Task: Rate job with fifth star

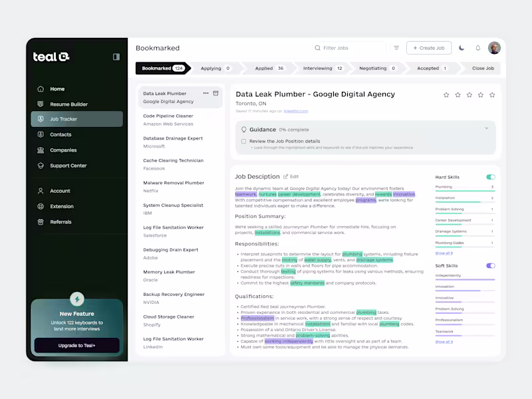Action: [x=492, y=95]
